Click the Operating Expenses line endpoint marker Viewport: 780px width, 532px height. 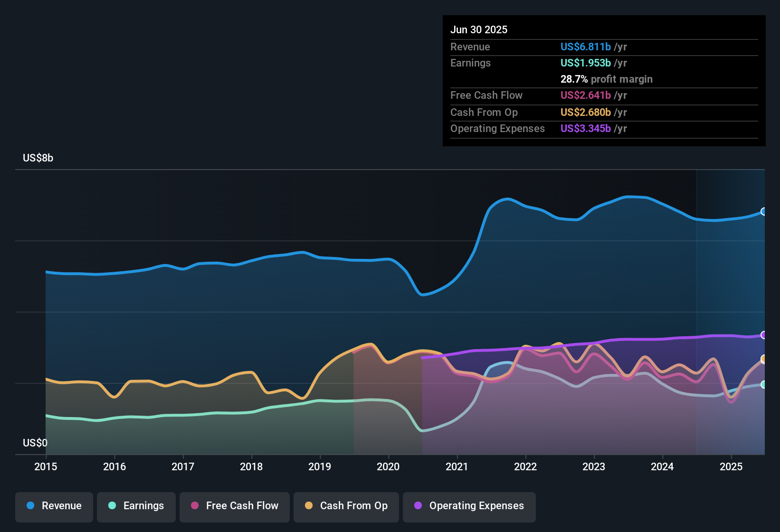pyautogui.click(x=763, y=335)
